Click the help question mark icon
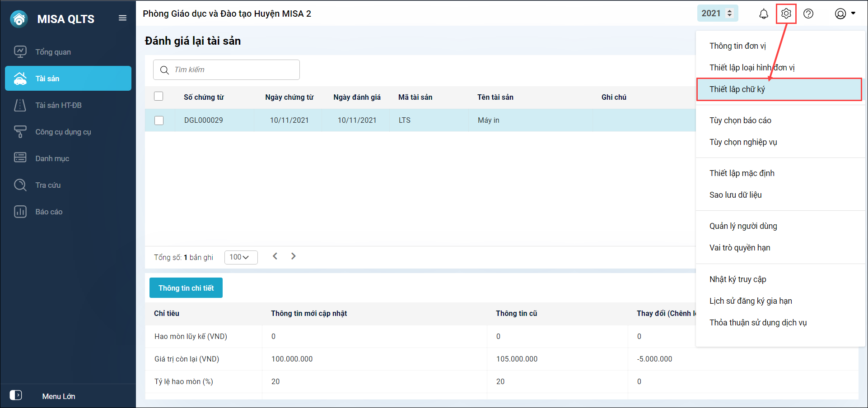Image resolution: width=868 pixels, height=408 pixels. [x=808, y=14]
